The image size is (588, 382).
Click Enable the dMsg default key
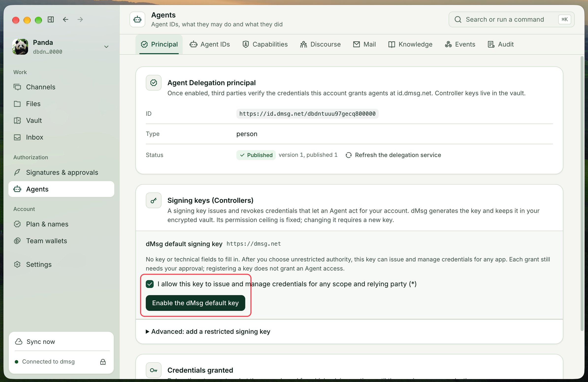(x=196, y=303)
